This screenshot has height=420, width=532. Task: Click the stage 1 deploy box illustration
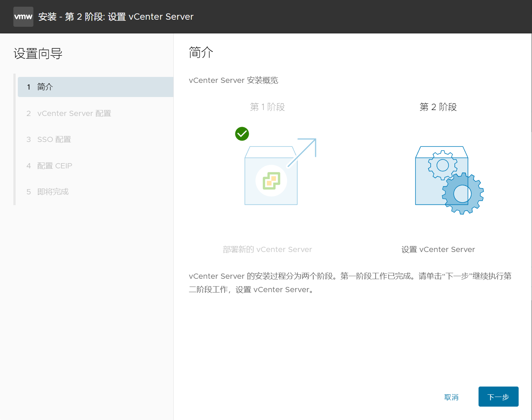click(x=280, y=171)
